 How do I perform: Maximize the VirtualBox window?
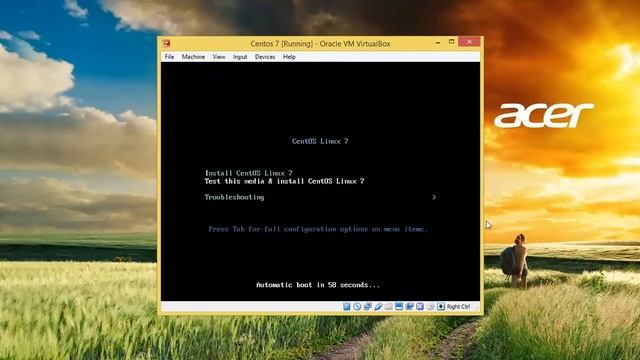[451, 42]
